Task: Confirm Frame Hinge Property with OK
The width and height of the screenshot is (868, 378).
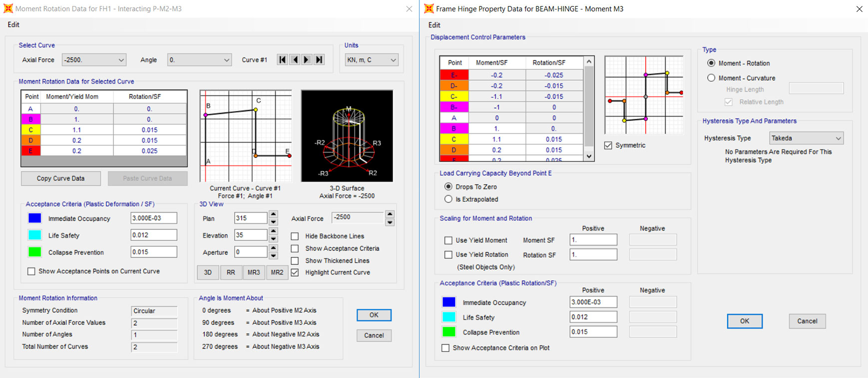Action: point(745,321)
